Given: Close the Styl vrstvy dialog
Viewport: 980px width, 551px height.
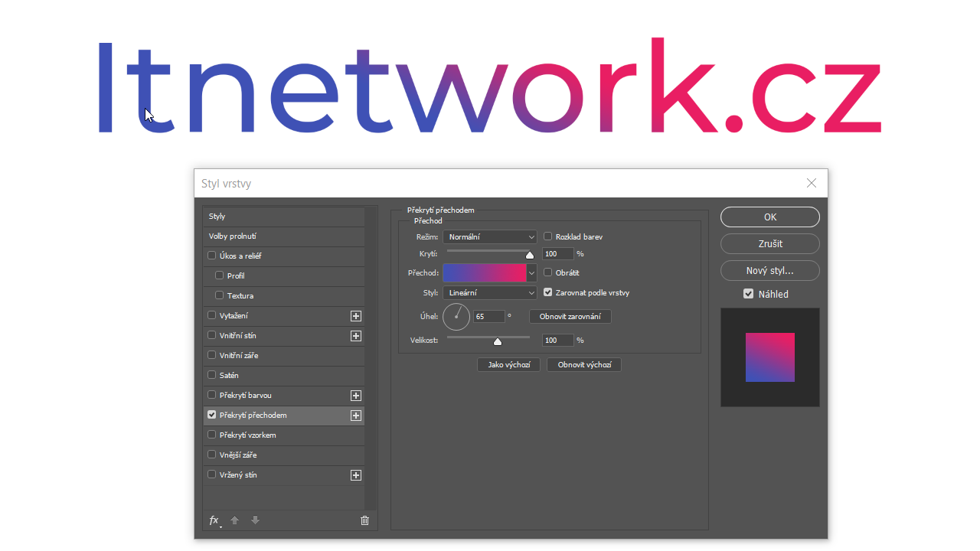Looking at the screenshot, I should coord(812,183).
